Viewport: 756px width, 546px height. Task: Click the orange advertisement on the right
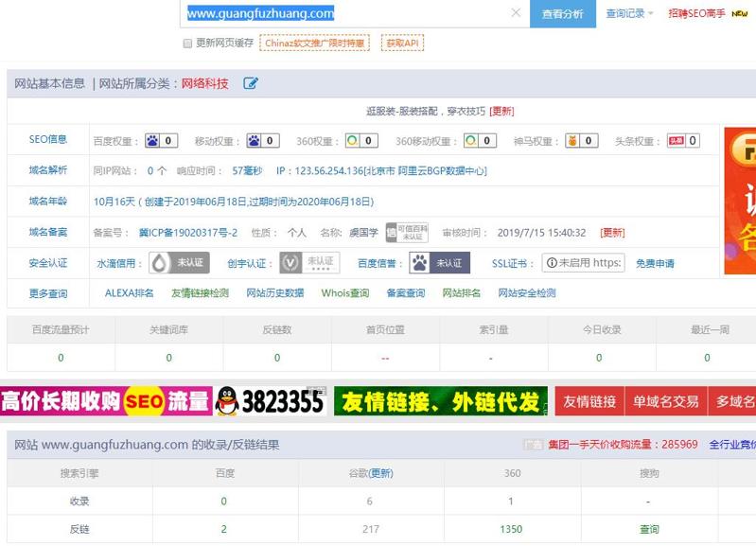(740, 201)
